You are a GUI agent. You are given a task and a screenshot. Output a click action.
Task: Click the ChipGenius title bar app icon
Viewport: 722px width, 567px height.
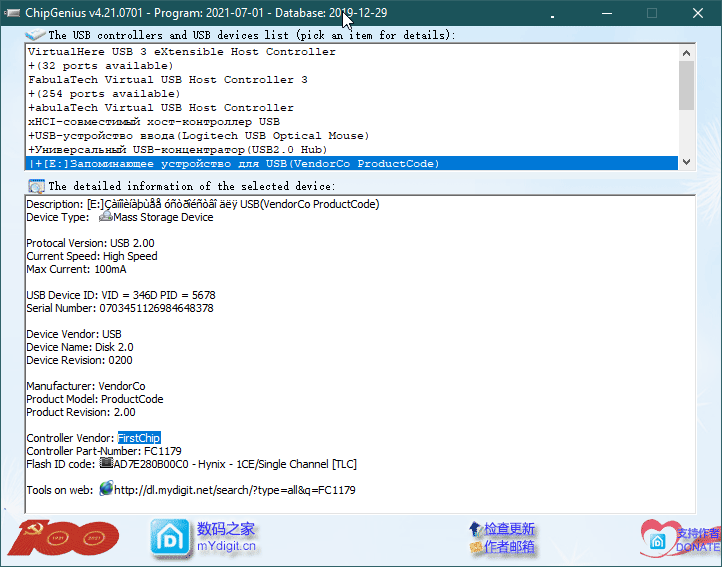tap(12, 13)
